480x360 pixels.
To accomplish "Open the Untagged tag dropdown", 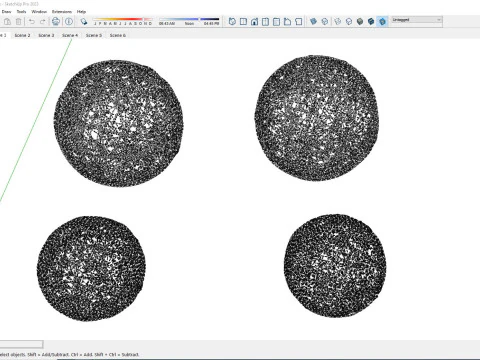I will (x=417, y=20).
